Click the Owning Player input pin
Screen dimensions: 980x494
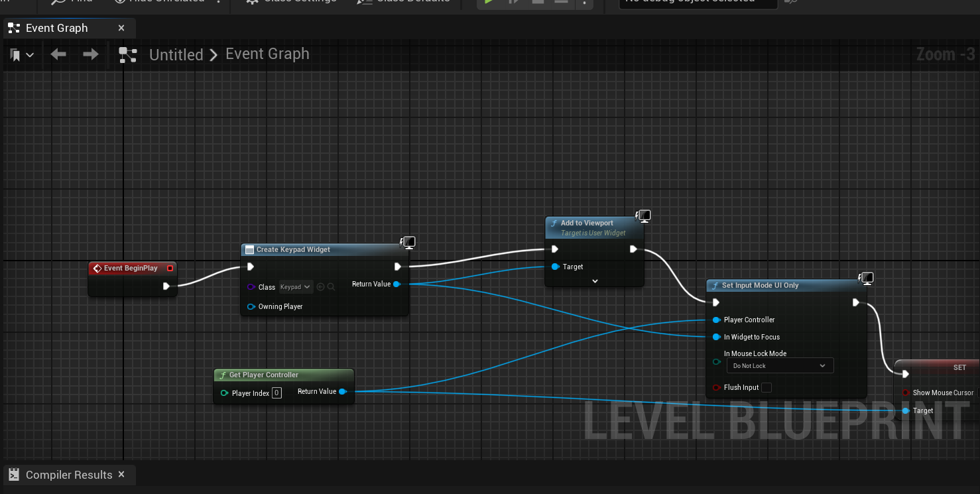tap(251, 306)
